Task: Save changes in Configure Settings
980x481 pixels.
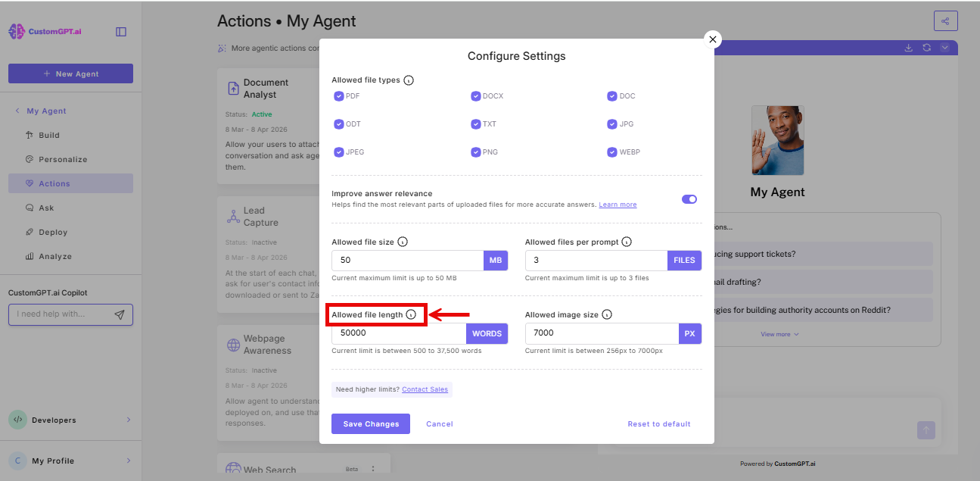Action: point(370,423)
